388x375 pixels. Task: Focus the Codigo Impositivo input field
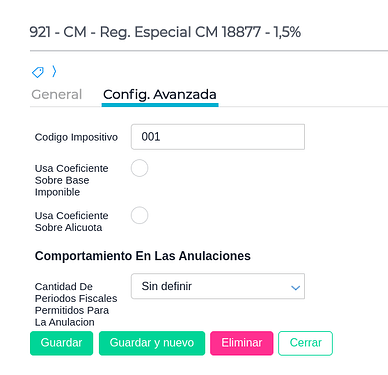(218, 137)
